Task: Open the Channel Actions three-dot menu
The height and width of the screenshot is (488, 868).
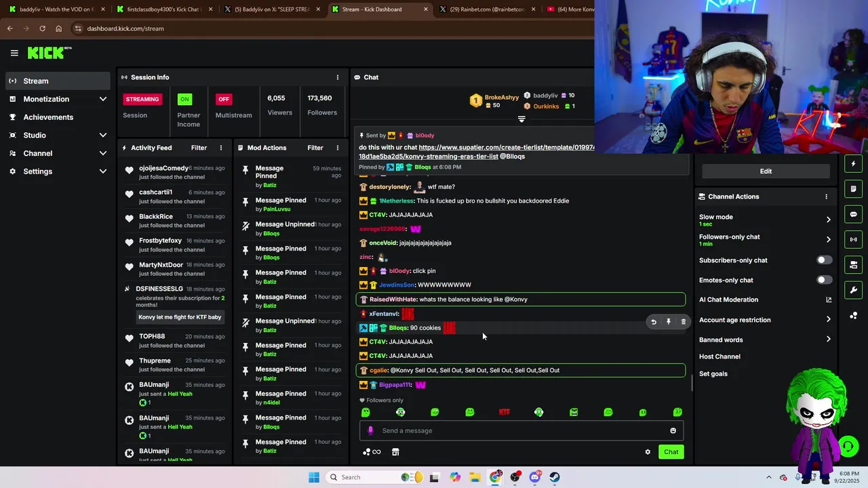Action: tap(826, 197)
